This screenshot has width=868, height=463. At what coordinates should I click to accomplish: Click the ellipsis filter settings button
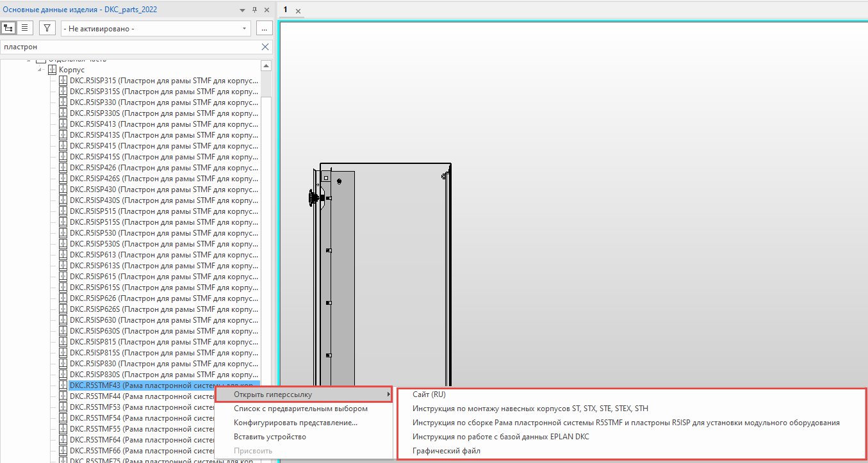[x=265, y=28]
